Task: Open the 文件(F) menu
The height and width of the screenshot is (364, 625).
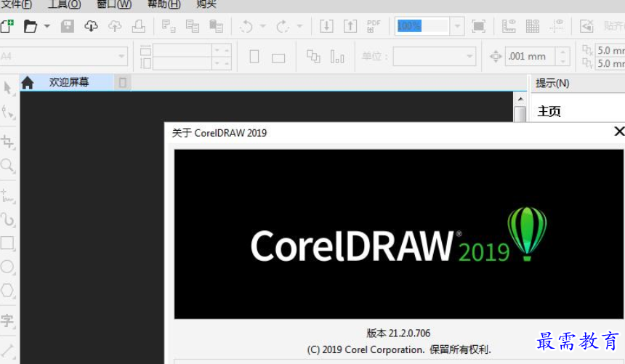Action: coord(16,4)
